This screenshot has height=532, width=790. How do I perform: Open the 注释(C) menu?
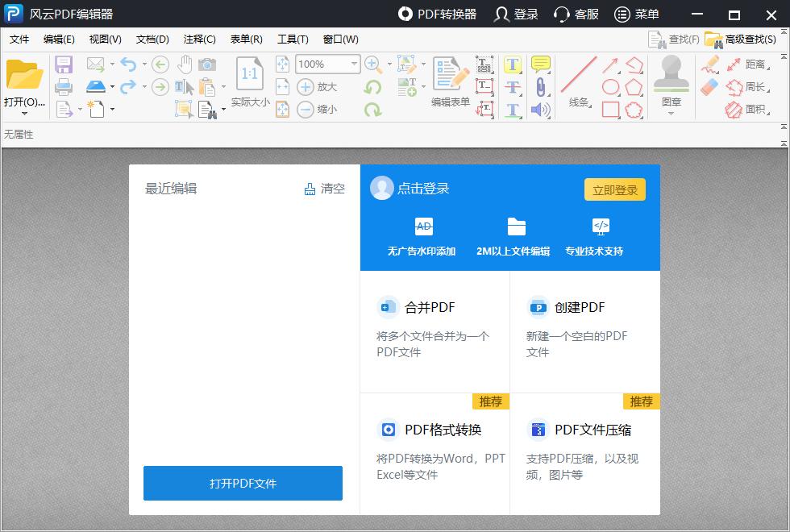pos(198,39)
